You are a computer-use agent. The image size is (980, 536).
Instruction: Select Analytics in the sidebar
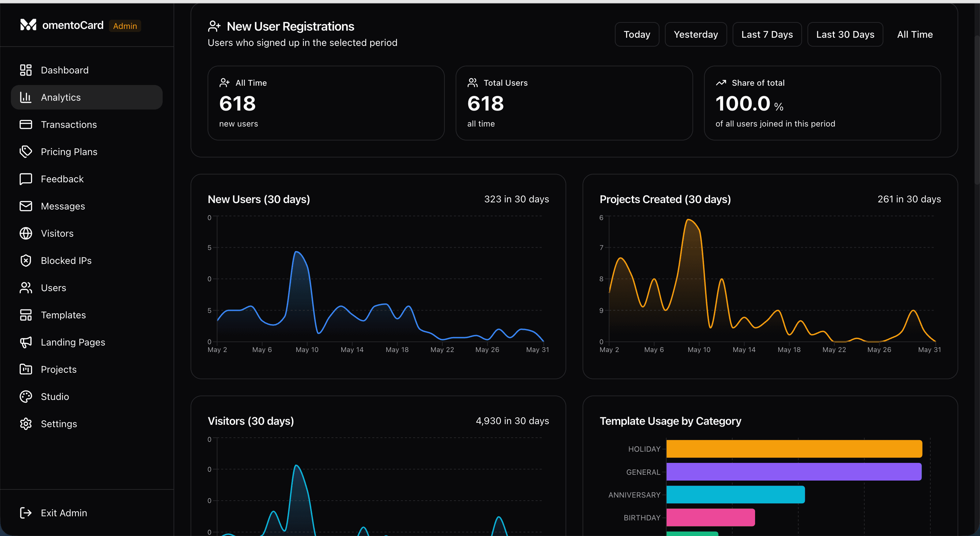coord(87,97)
